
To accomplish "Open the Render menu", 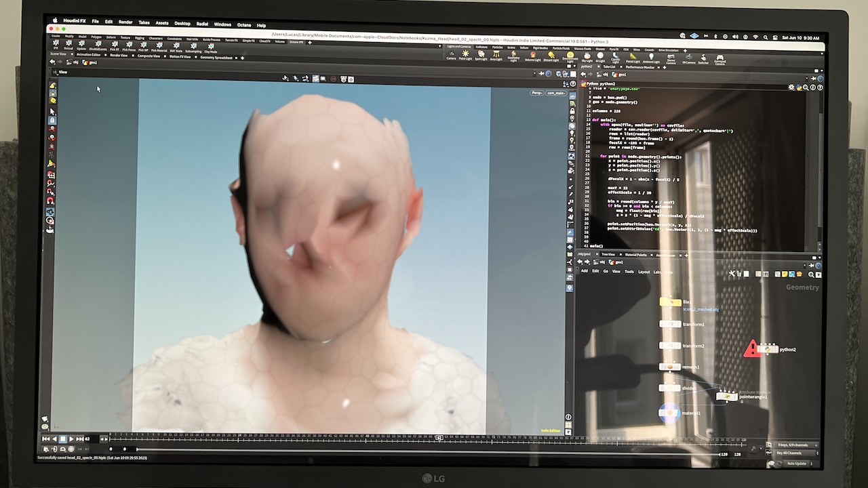I will [125, 22].
